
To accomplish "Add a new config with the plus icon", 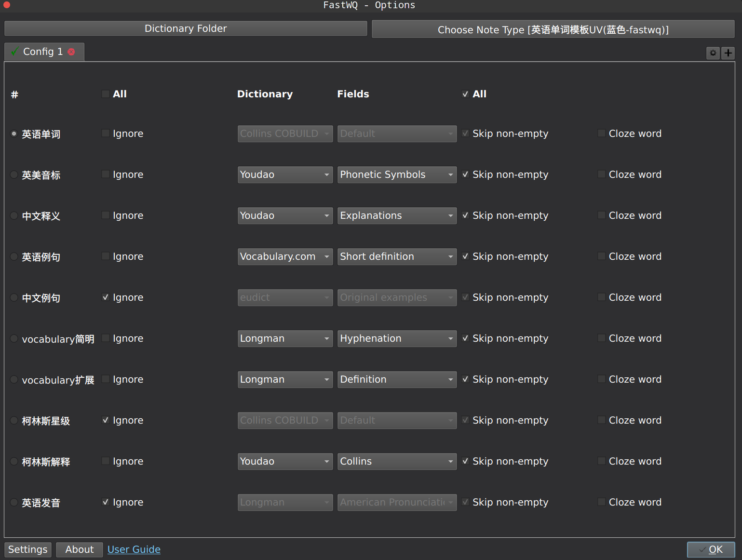I will tap(728, 53).
